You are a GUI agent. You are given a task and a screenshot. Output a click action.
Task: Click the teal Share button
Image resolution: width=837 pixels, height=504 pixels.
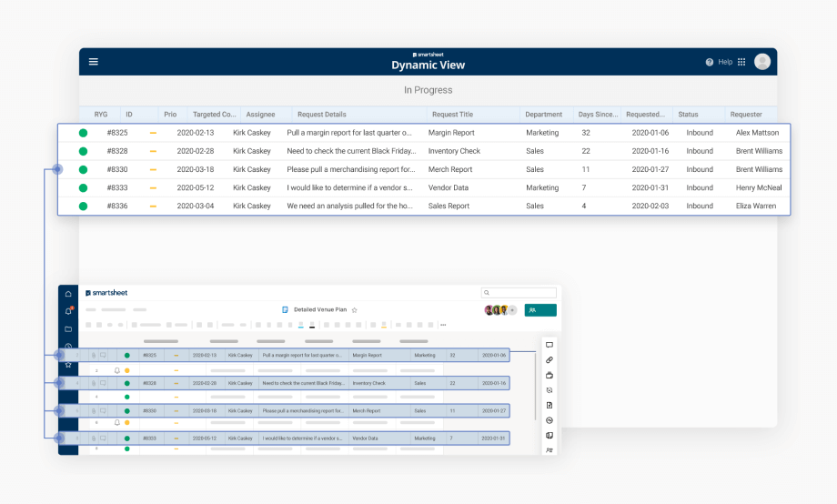(540, 310)
